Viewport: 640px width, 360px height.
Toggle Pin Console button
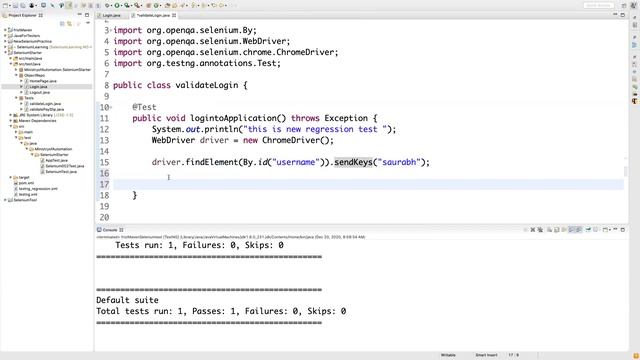(588, 230)
